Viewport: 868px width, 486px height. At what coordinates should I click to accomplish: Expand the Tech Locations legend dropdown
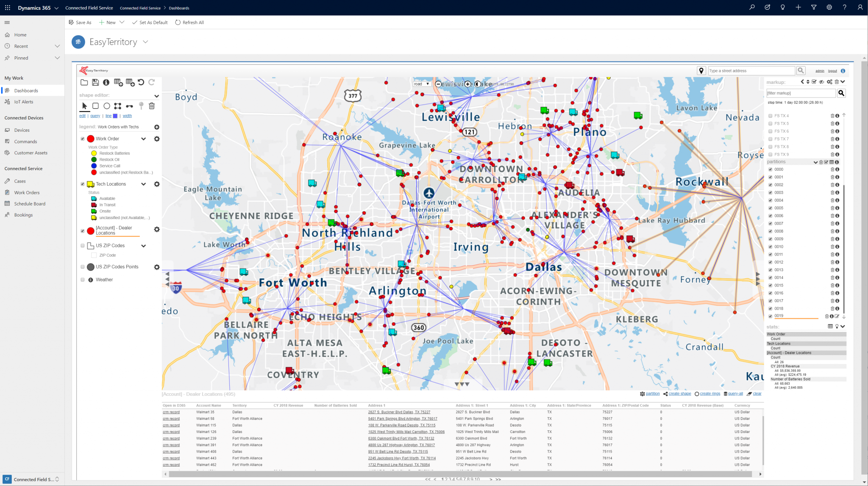[x=143, y=184]
